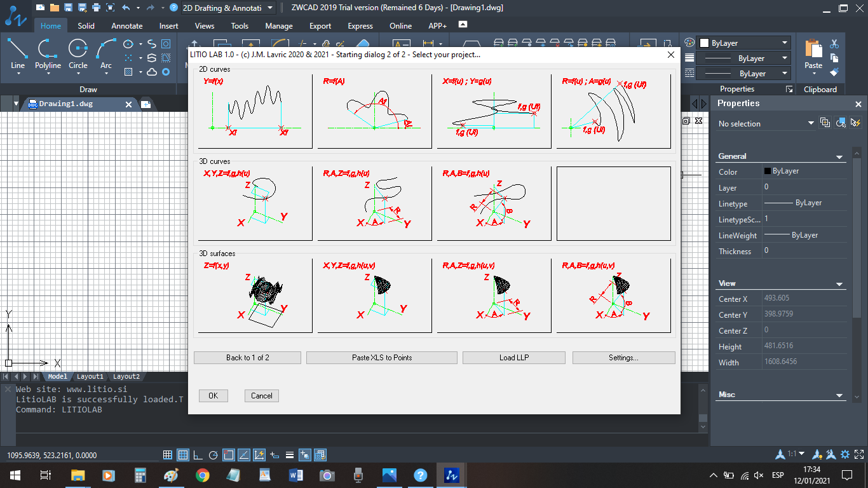Open Google Chrome from the taskbar
This screenshot has width=868, height=488.
click(x=203, y=475)
